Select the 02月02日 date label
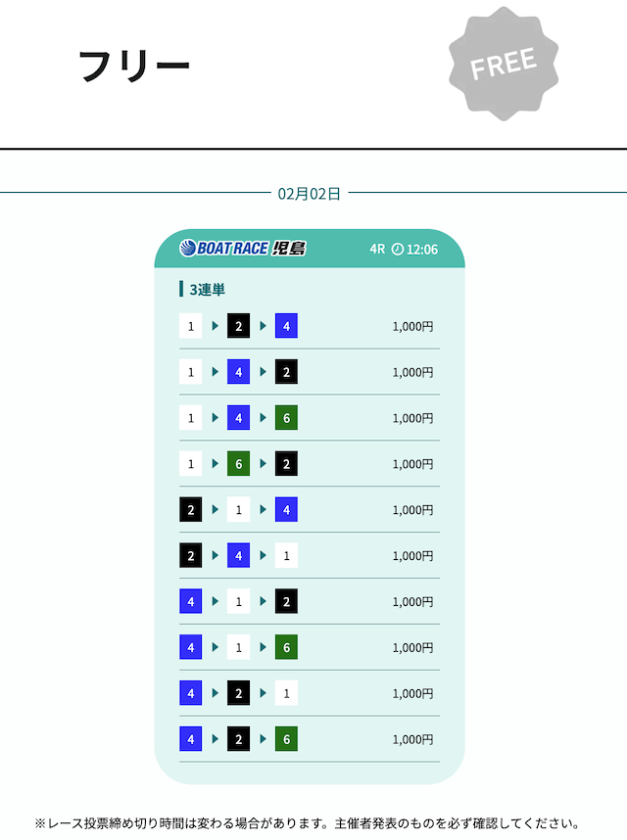Screen dimensions: 627x840 point(310,194)
